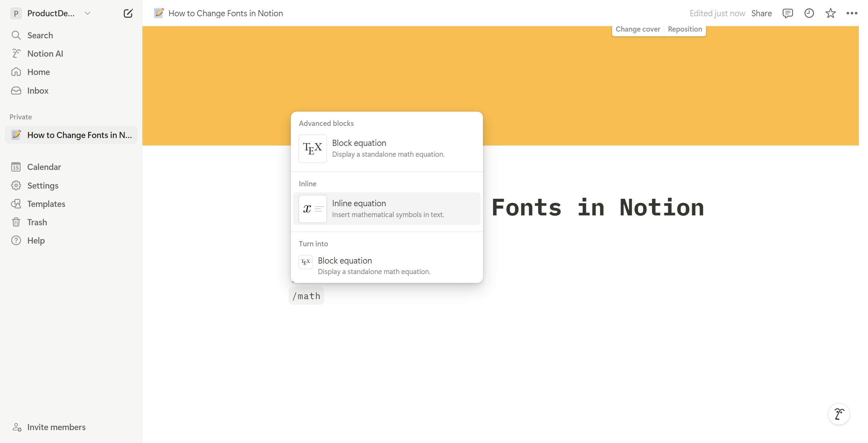Select Inline equation option

pyautogui.click(x=387, y=209)
